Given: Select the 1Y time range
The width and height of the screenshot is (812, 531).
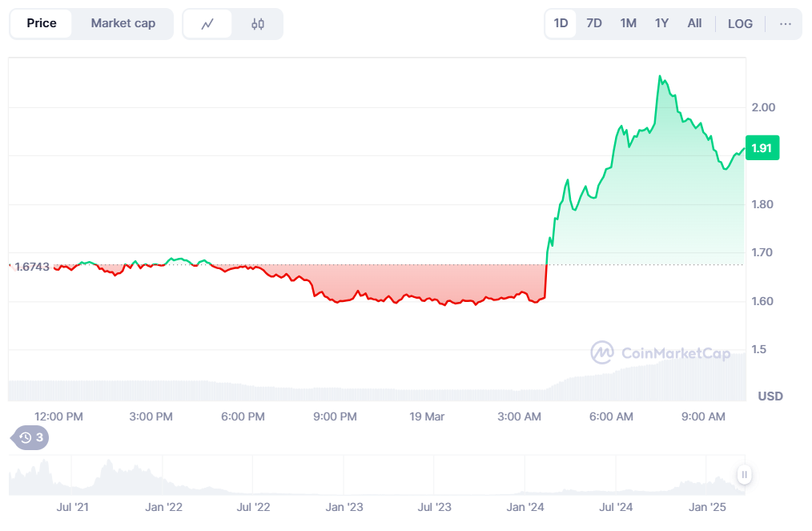Looking at the screenshot, I should point(661,23).
